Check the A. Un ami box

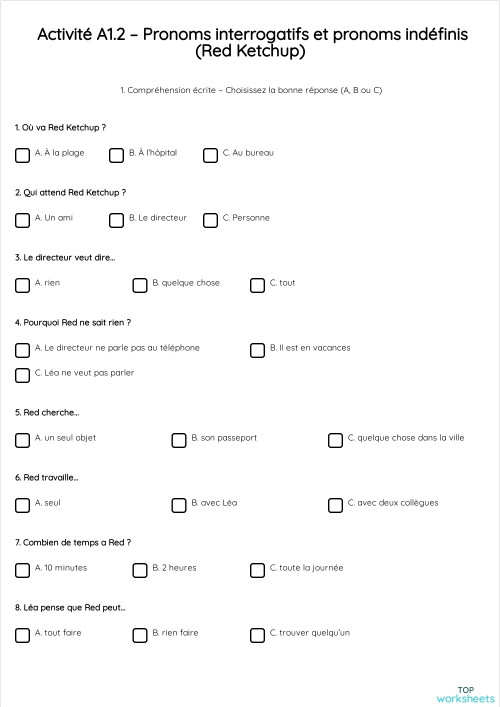click(23, 220)
